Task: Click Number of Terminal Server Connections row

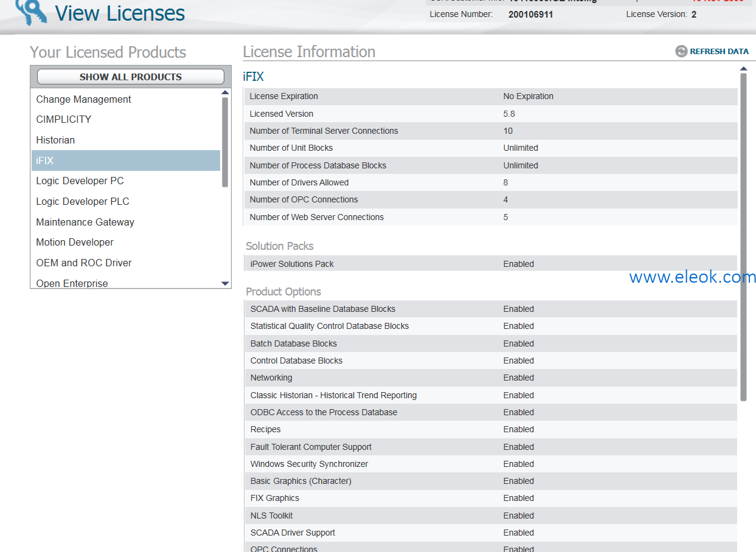Action: coord(490,131)
